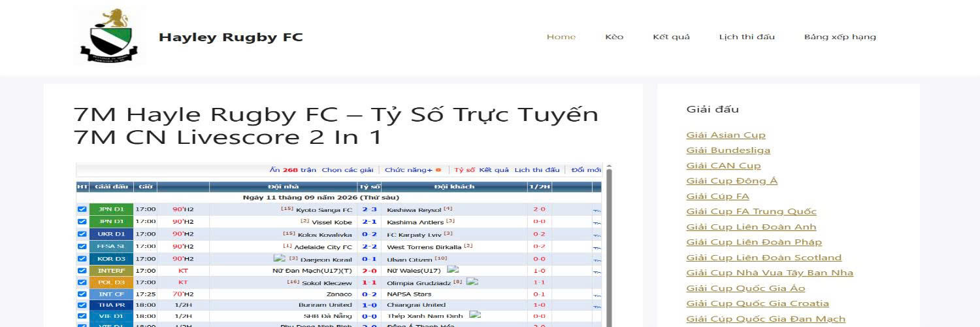Untick the THA PR Buriram United checkbox
Image resolution: width=980 pixels, height=327 pixels.
pyautogui.click(x=82, y=305)
